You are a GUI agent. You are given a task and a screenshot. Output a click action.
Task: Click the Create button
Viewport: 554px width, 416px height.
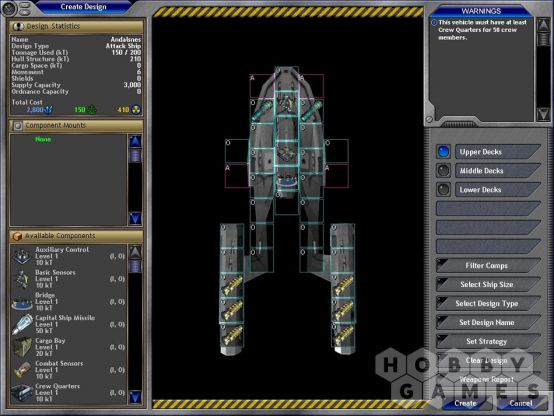[x=466, y=403]
